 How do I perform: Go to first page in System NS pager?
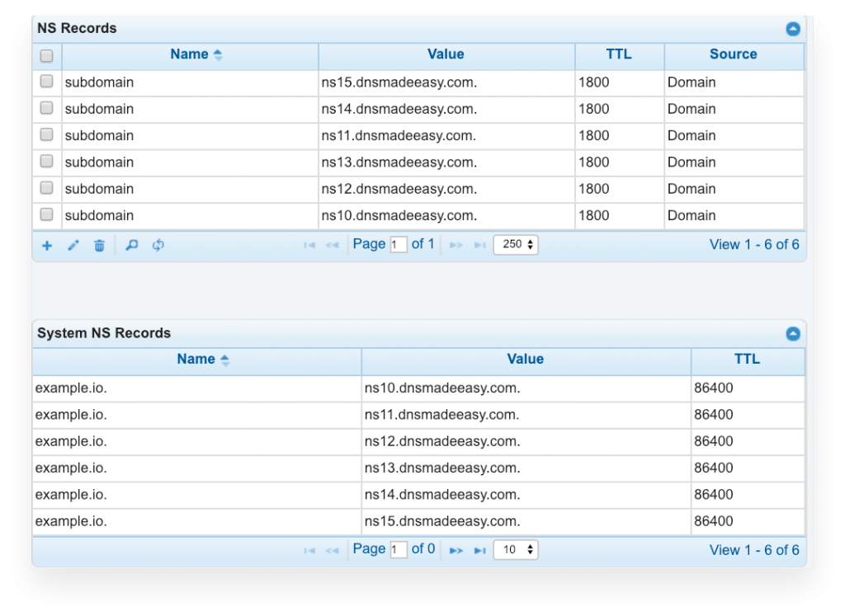pos(309,550)
